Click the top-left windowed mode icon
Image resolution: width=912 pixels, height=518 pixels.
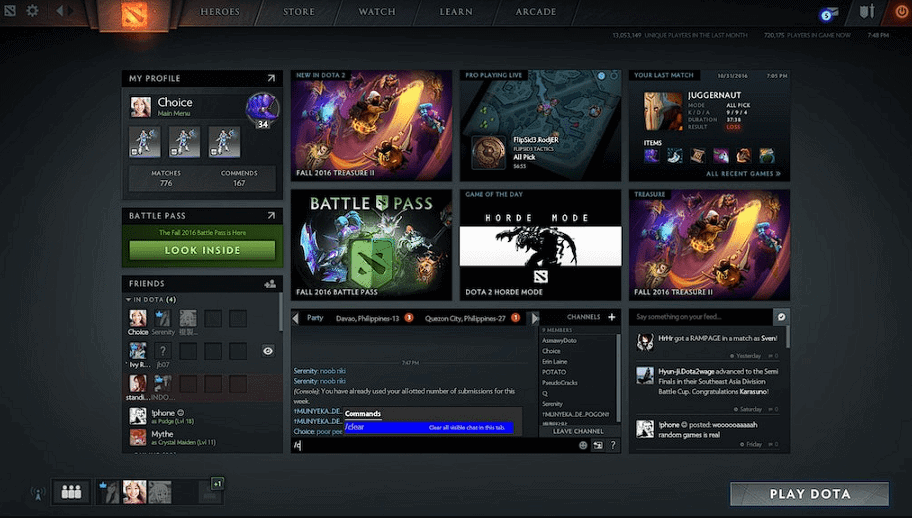click(10, 10)
